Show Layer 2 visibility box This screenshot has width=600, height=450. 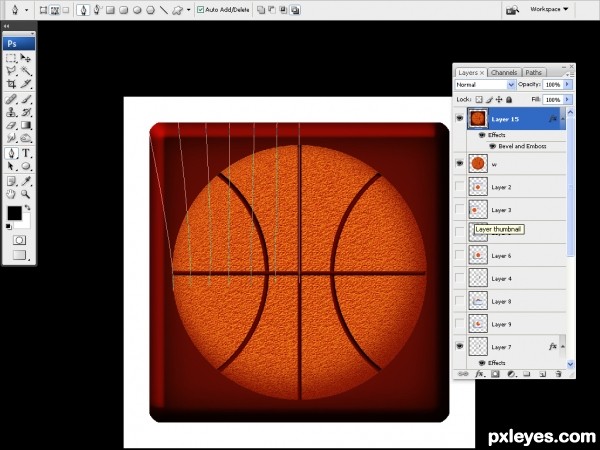tap(460, 187)
